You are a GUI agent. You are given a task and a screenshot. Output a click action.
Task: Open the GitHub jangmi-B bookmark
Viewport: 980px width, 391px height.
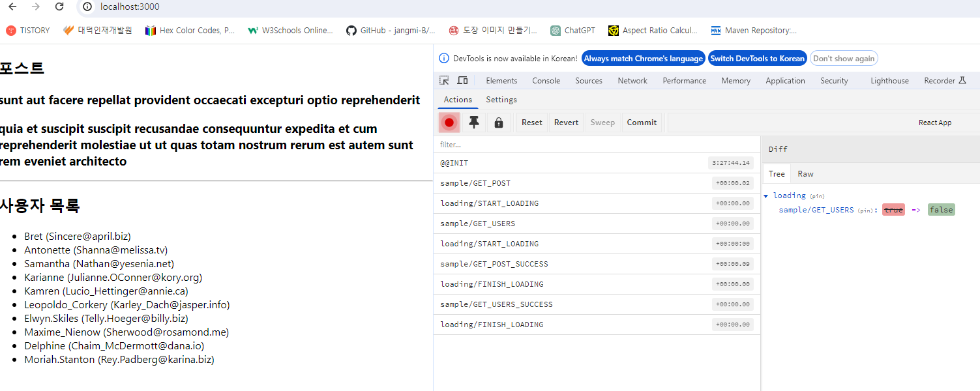pos(391,30)
